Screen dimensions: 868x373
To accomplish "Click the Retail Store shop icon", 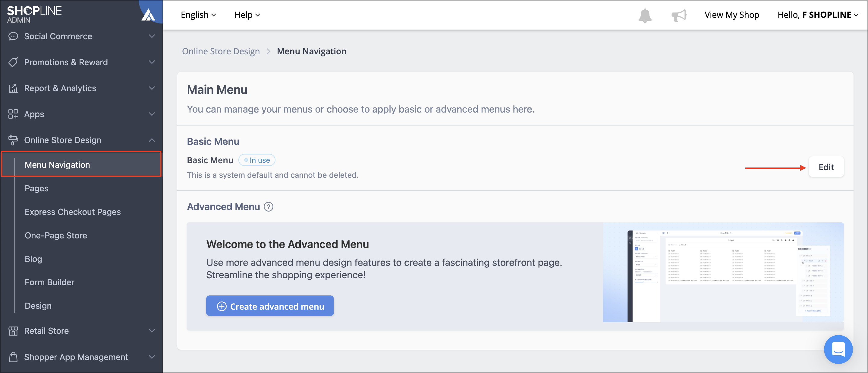I will point(13,331).
